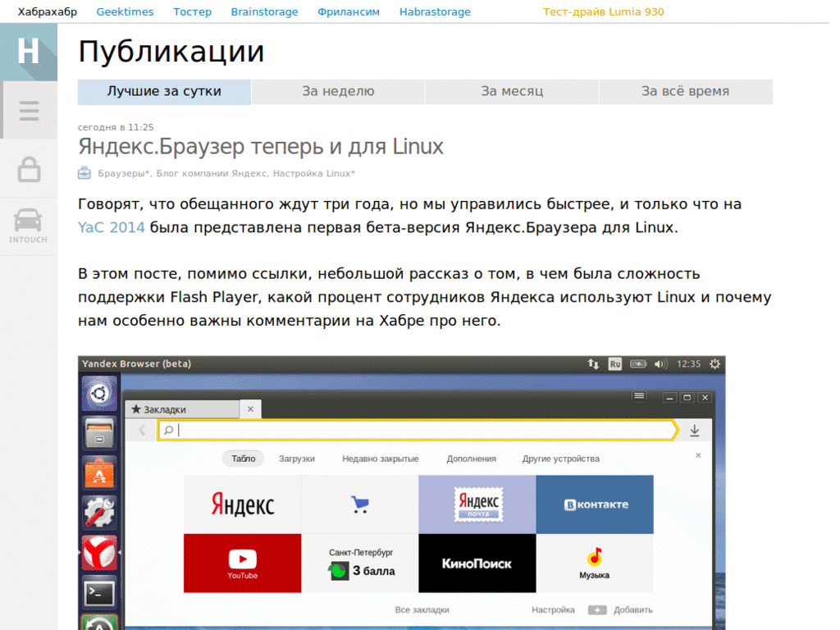
Task: Click the briefcase icon beside article tags
Action: coord(84,173)
